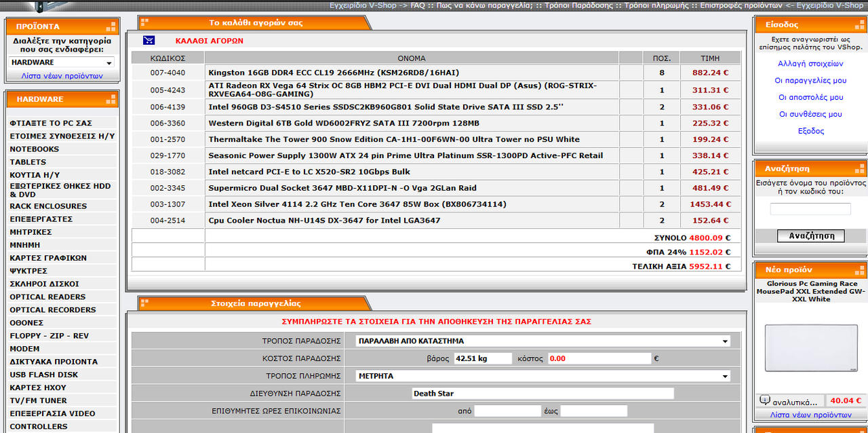The image size is (868, 433).
Task: Click the Thermaltake The Tower 900 product name
Action: (x=394, y=139)
